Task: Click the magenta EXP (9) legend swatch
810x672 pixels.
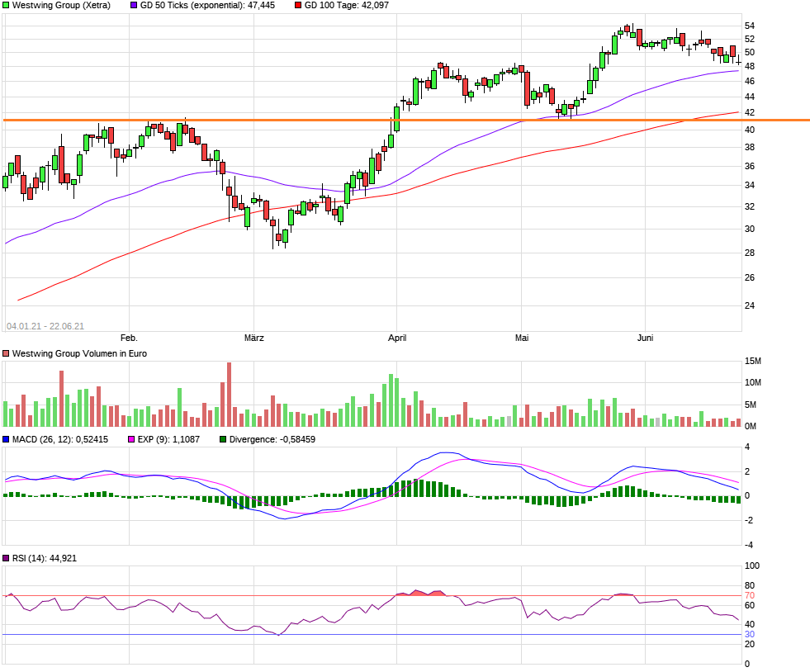Action: pos(131,439)
